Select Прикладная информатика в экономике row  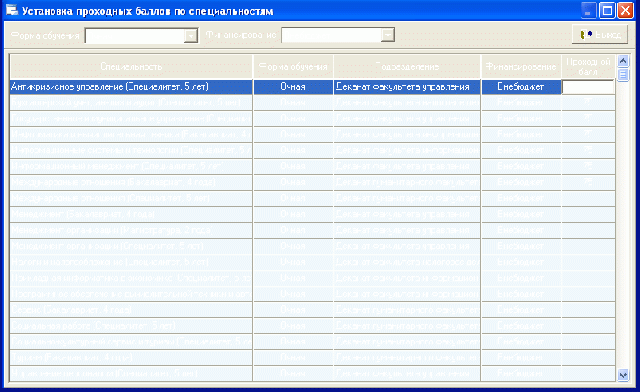click(312, 278)
